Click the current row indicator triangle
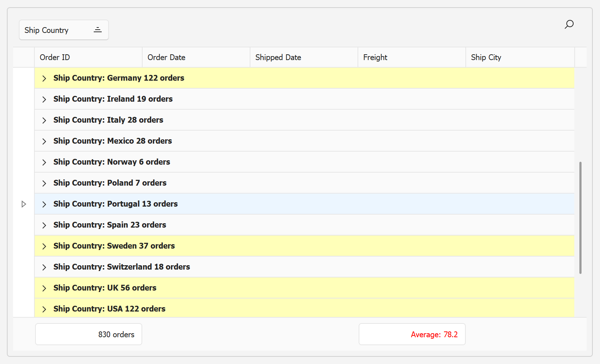 (24, 204)
